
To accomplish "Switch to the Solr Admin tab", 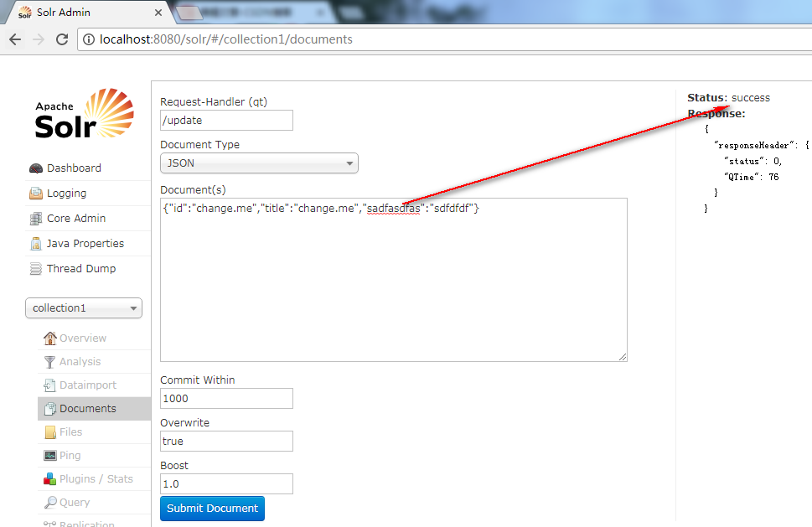I will (x=88, y=13).
